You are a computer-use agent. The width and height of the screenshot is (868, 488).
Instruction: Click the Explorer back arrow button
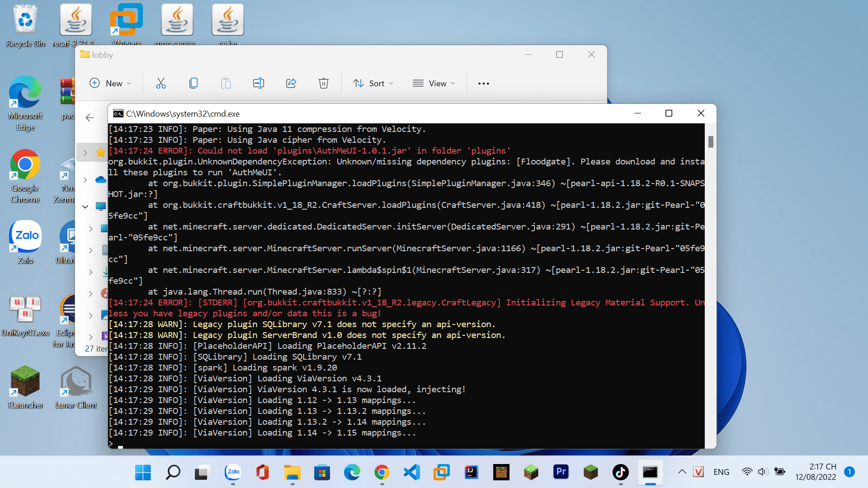(x=90, y=118)
